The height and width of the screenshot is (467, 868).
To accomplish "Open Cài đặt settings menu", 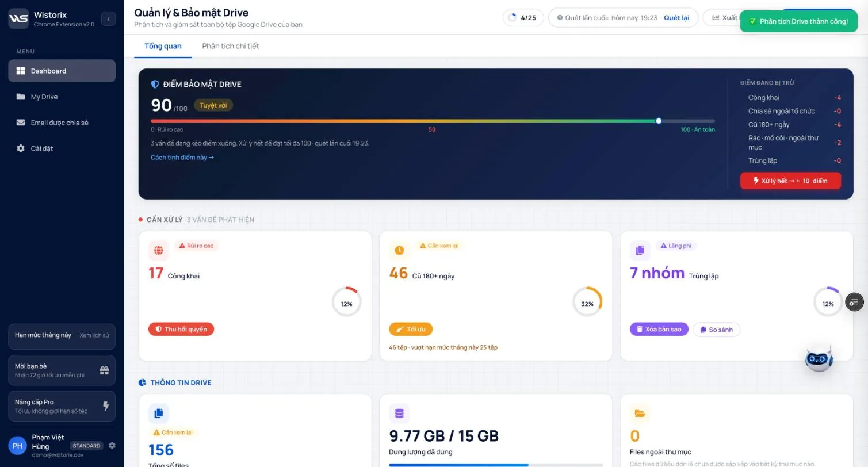I will [62, 148].
